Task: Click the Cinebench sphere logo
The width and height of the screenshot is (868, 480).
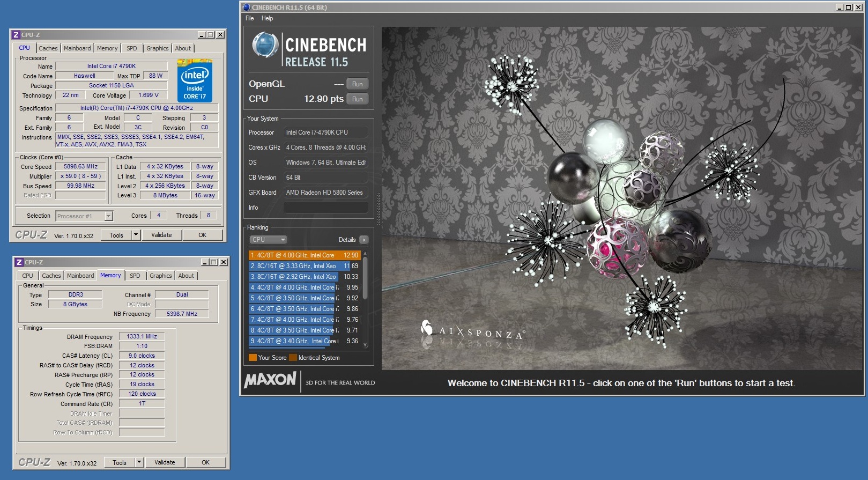Action: coord(265,45)
